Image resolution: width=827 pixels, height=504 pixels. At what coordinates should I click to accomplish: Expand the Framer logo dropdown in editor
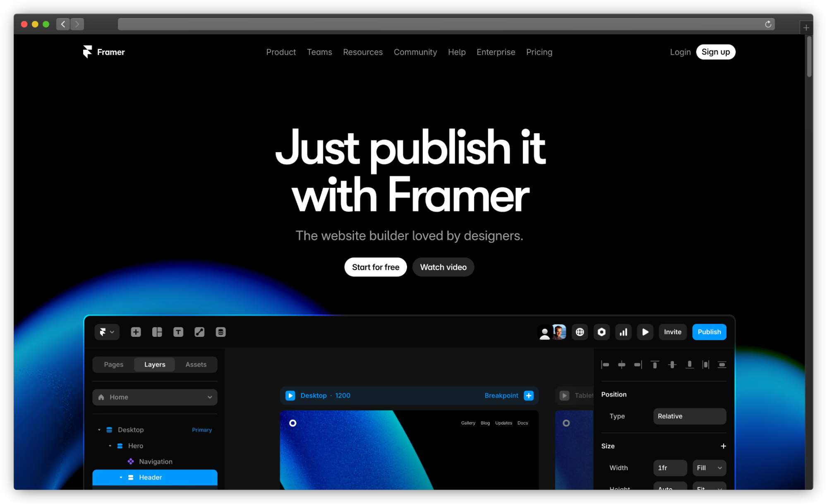[107, 332]
